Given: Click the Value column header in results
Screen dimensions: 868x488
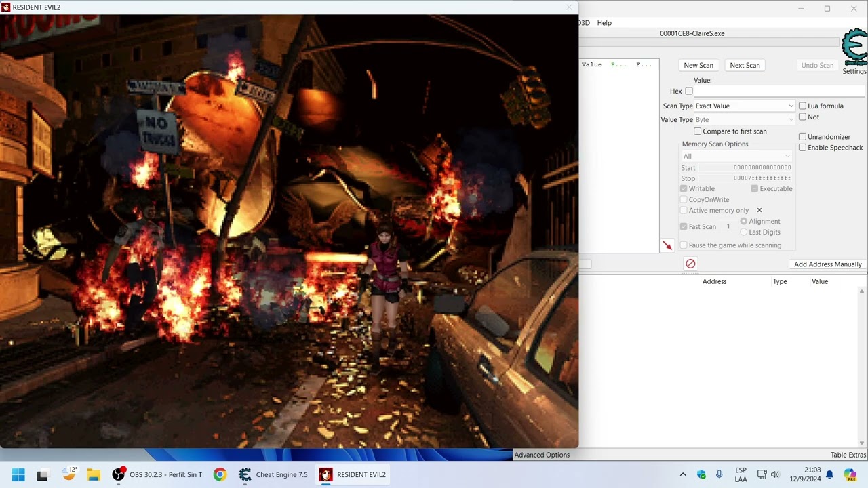Looking at the screenshot, I should pos(592,64).
